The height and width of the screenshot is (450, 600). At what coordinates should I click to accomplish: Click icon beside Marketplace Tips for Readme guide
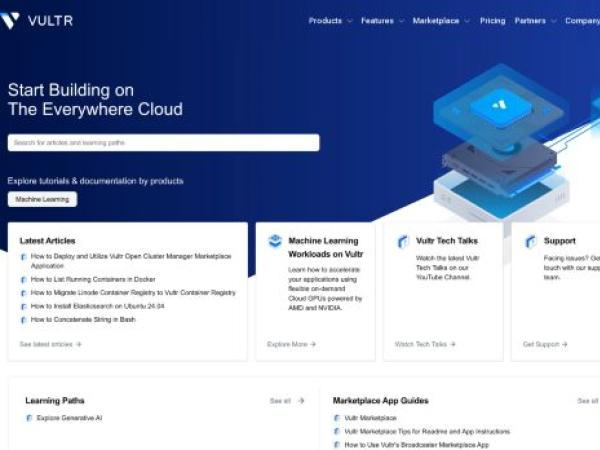pos(337,432)
